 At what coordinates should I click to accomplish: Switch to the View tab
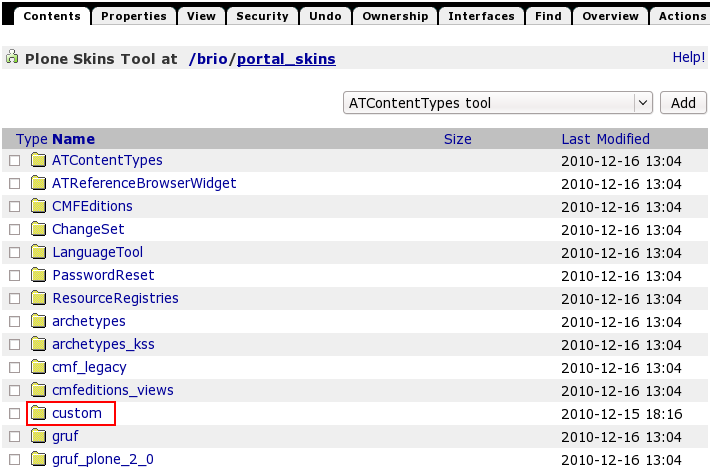[201, 16]
